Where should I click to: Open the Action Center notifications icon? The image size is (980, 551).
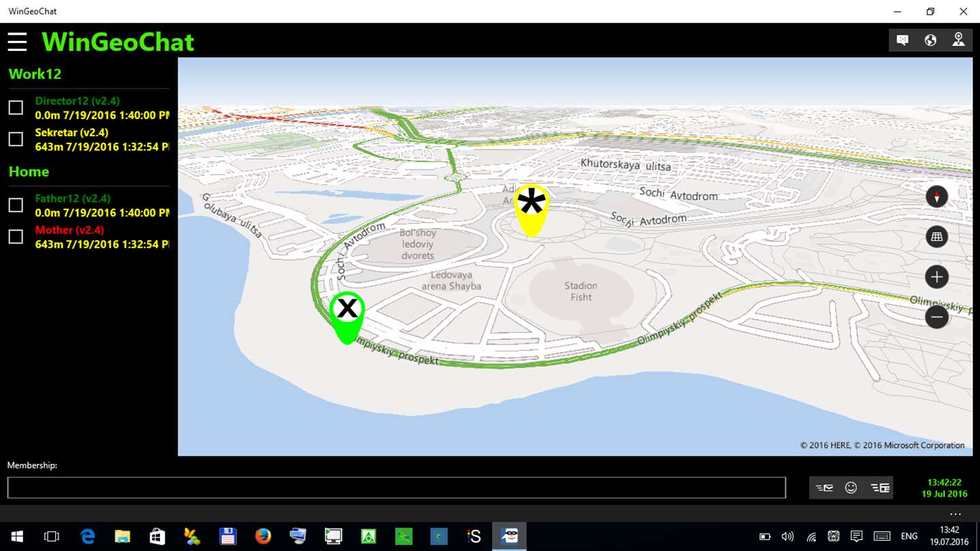coord(857,537)
